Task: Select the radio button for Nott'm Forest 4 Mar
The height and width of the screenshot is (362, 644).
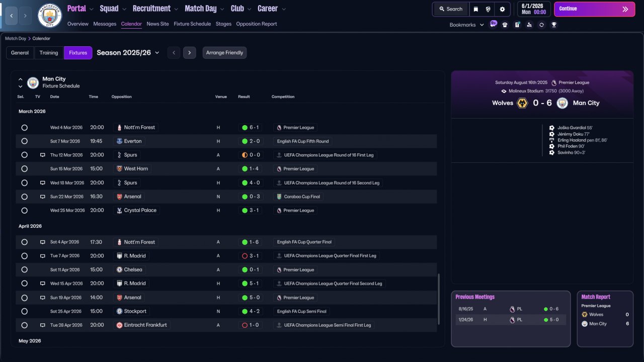Action: 24,128
